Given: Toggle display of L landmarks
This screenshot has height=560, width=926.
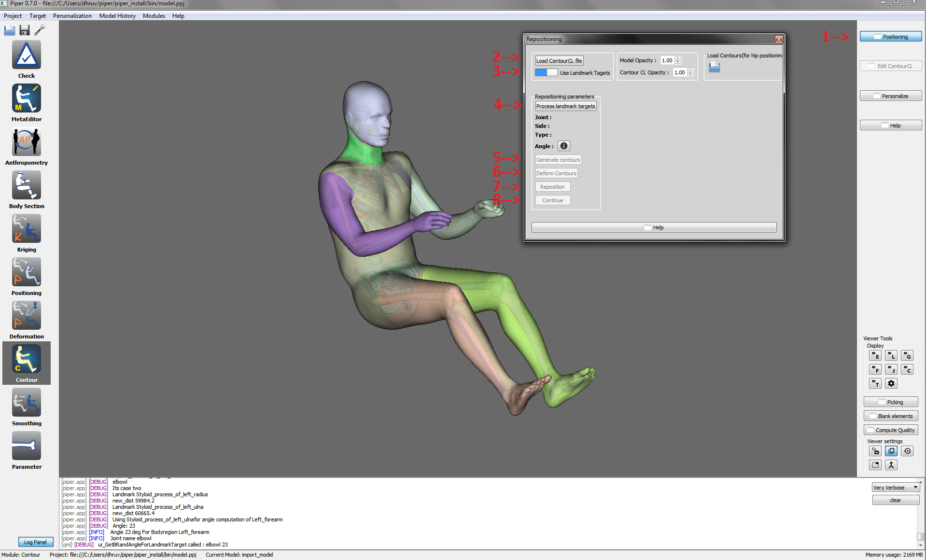Looking at the screenshot, I should click(x=891, y=356).
